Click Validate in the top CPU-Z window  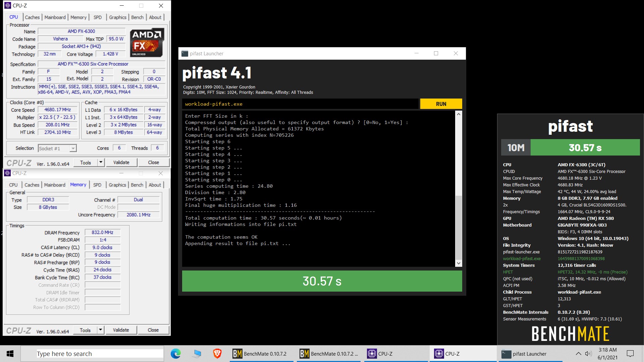121,163
